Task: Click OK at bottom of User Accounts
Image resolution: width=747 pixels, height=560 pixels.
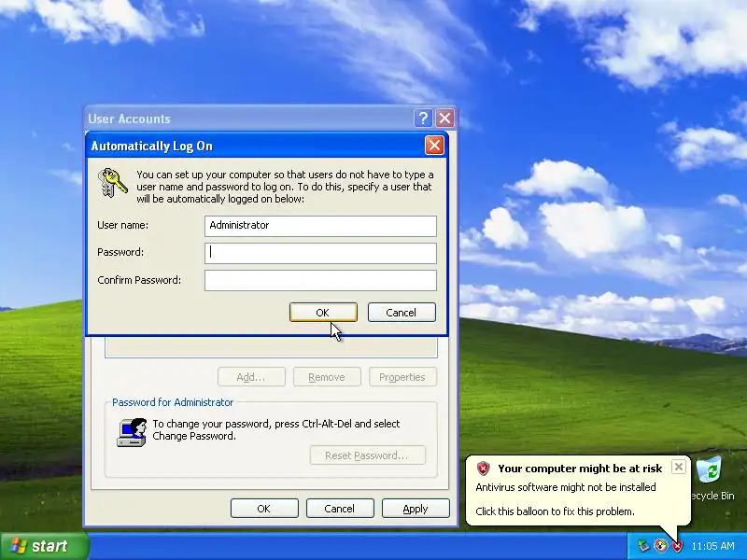Action: click(x=264, y=509)
